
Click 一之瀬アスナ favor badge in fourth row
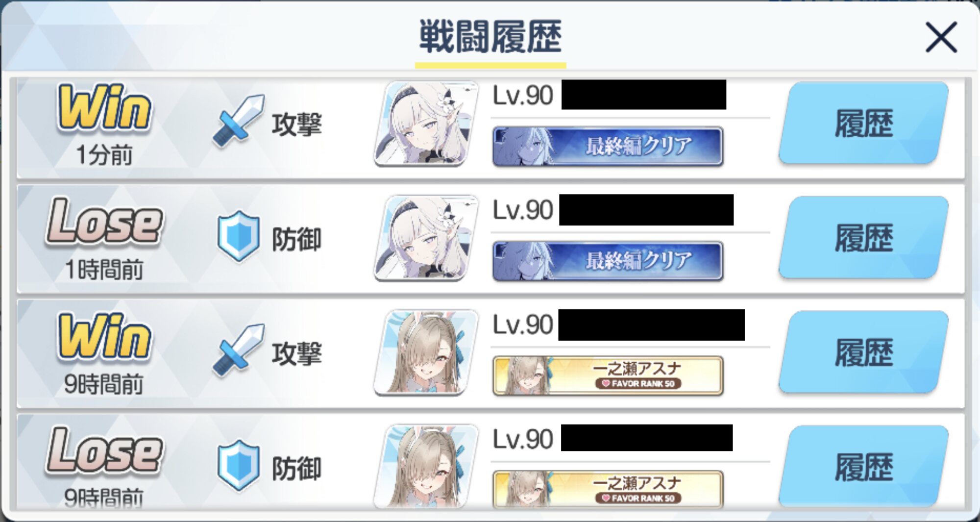pos(608,490)
